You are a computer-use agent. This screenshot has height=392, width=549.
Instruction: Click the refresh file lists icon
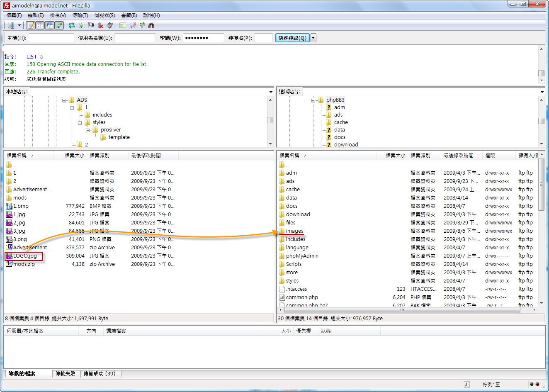point(72,25)
